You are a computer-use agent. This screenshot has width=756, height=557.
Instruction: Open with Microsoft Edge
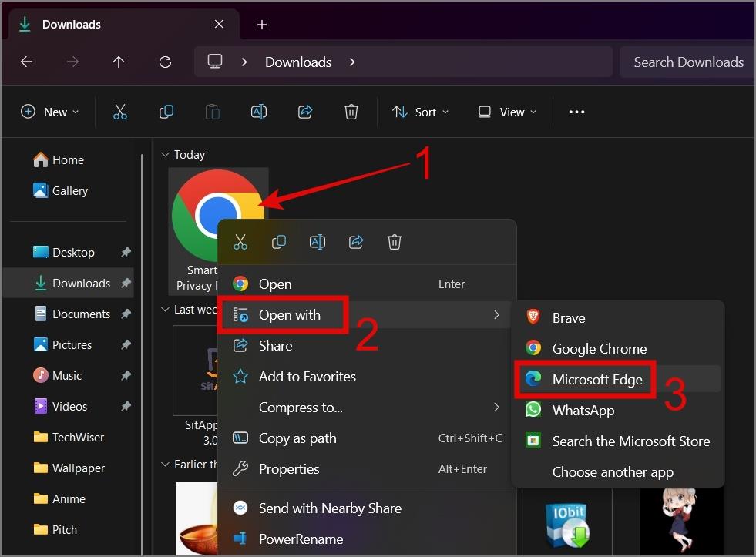coord(617,379)
